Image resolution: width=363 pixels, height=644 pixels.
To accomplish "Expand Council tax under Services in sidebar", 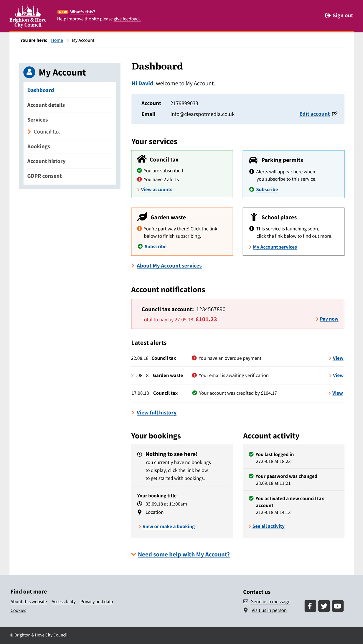I will click(x=47, y=132).
